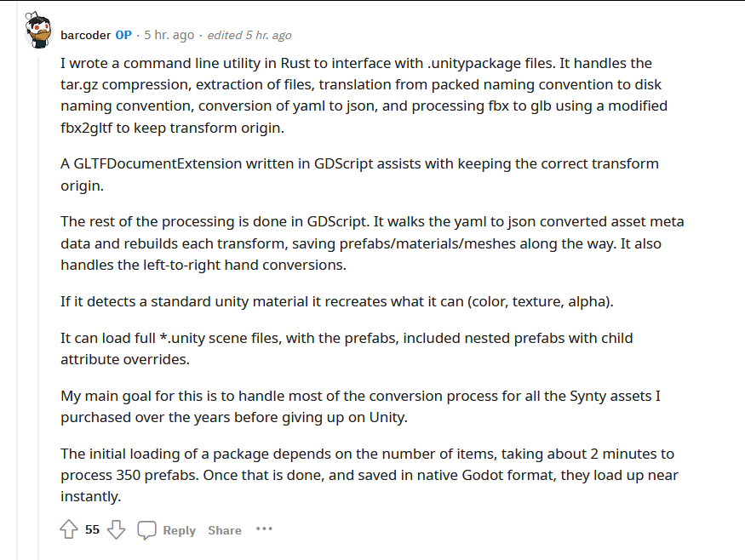Click the paragraph mentioning Synty assets
The height and width of the screenshot is (560, 745).
click(360, 407)
